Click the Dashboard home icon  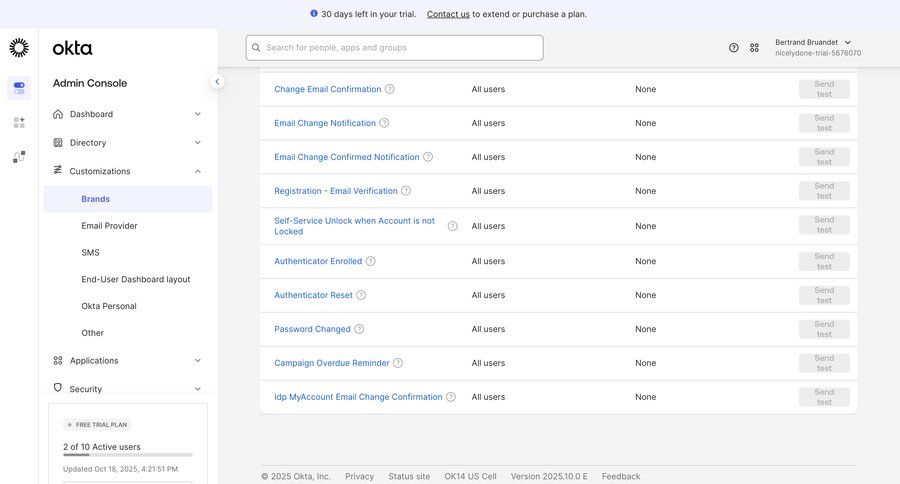pyautogui.click(x=58, y=114)
